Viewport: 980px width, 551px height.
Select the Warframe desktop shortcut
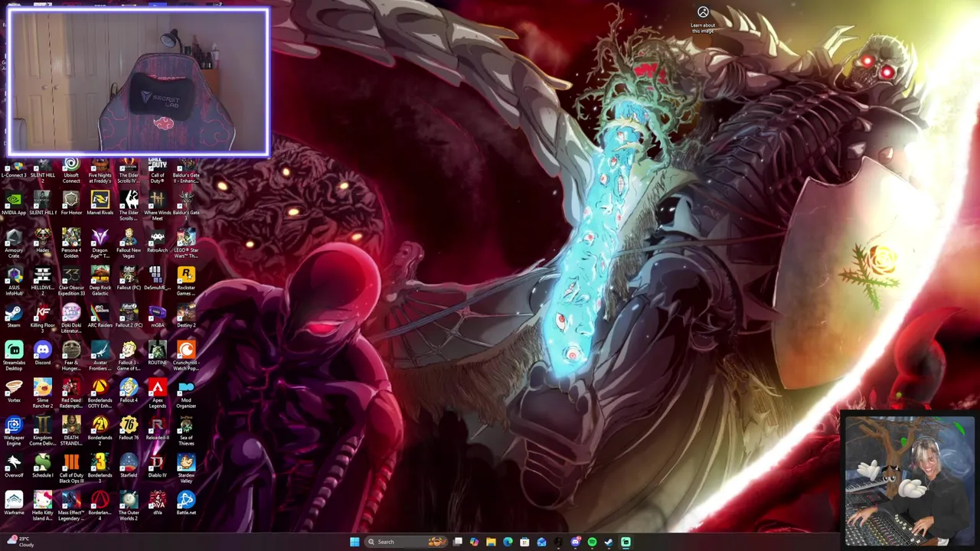(x=14, y=504)
